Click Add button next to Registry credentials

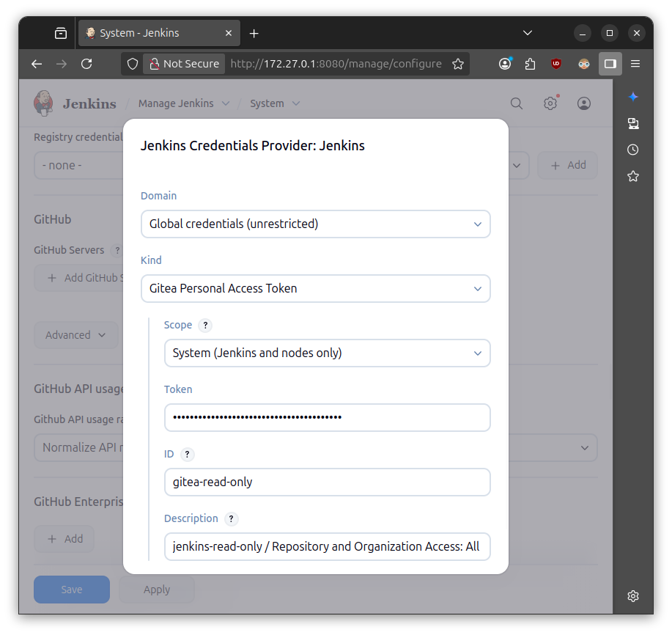point(567,165)
